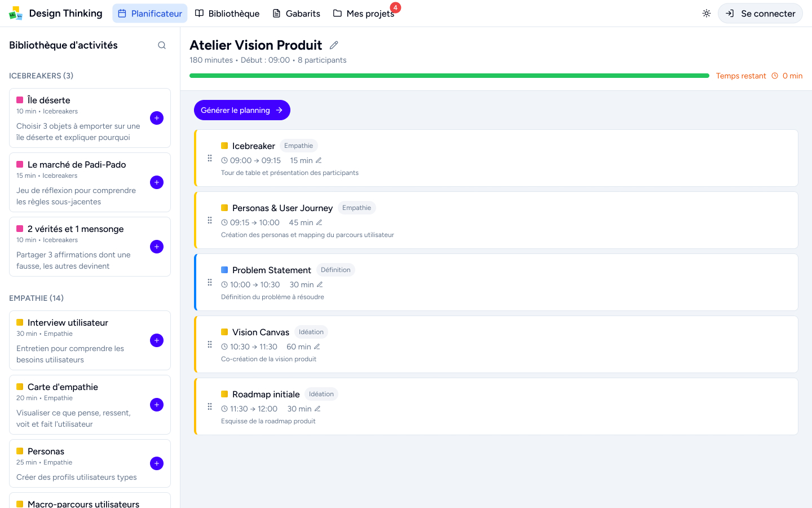
Task: Click yellow color square beside Vision Canvas
Action: [x=224, y=332]
